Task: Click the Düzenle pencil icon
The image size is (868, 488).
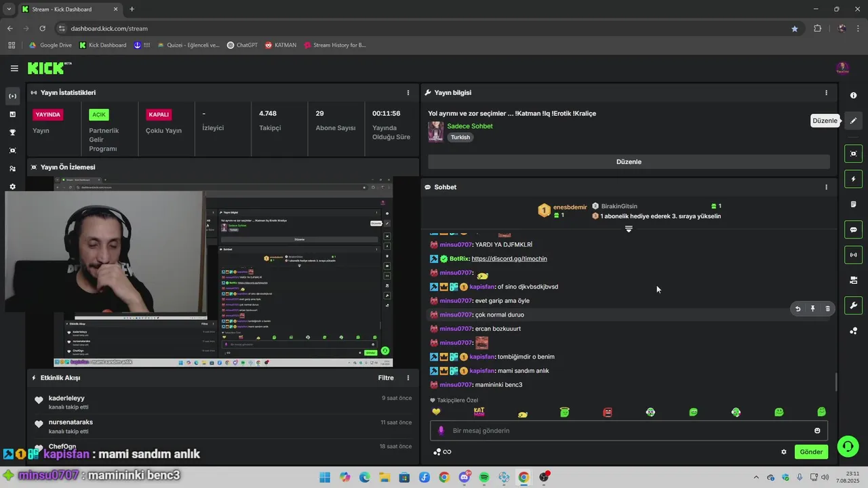Action: 853,121
